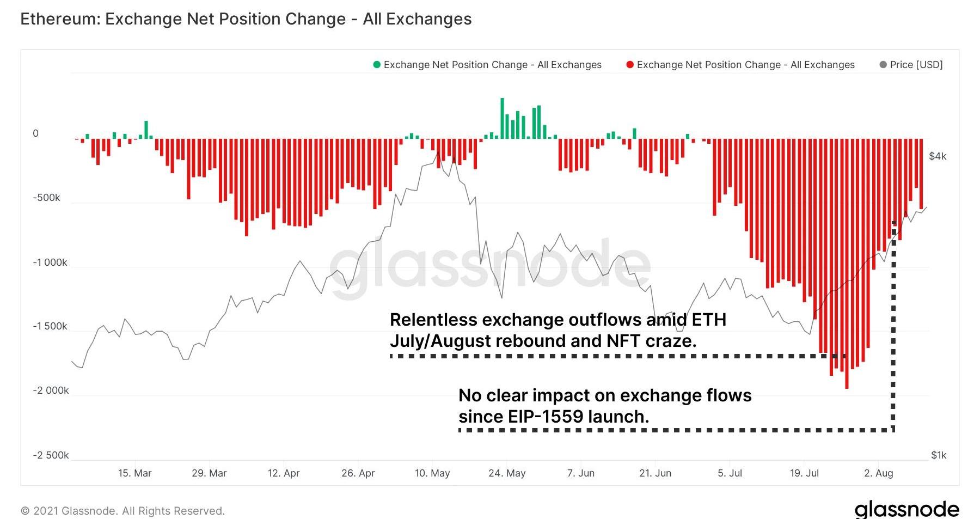Image resolution: width=980 pixels, height=519 pixels.
Task: Click the Relentless exchange outflows annotation text
Action: [x=558, y=330]
